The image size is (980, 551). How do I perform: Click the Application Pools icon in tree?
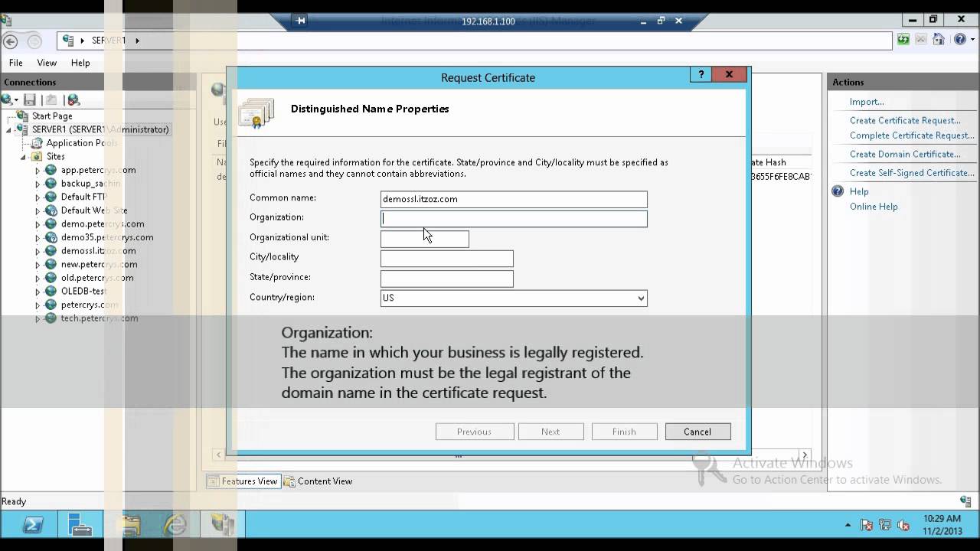point(37,143)
